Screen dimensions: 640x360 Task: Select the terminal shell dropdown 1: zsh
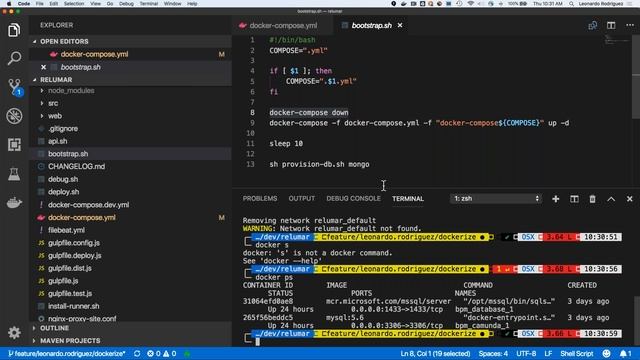click(496, 199)
